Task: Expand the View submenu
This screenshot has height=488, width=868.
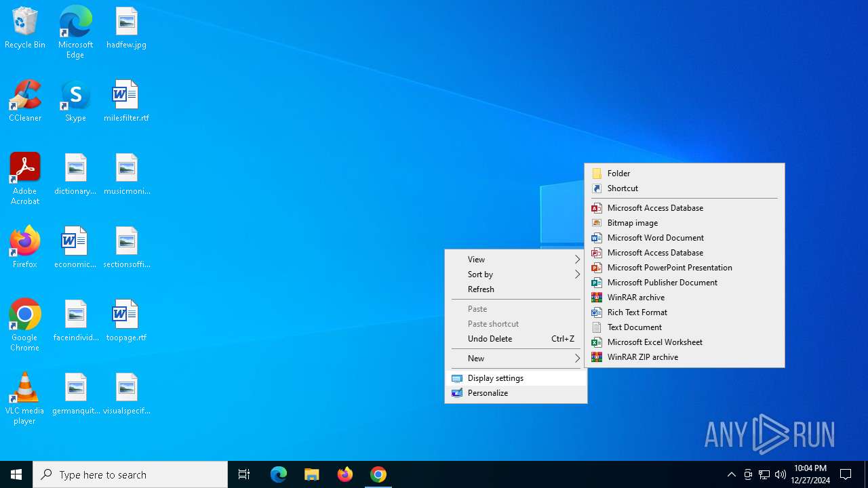Action: point(516,260)
